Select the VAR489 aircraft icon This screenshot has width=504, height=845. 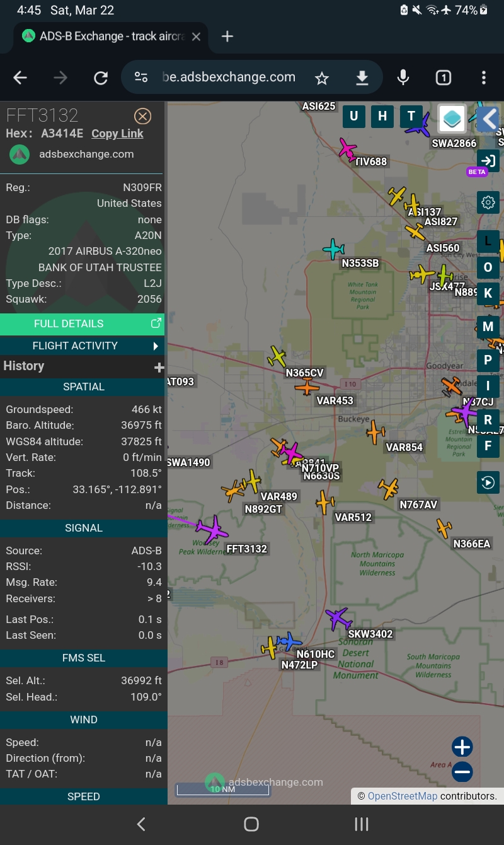click(x=253, y=481)
